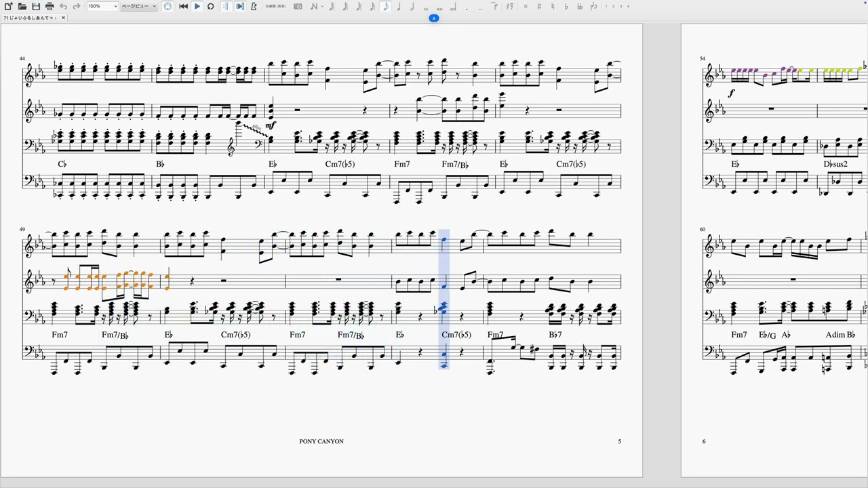Insert a rest using rest icon
This screenshot has height=488, width=868.
pyautogui.click(x=510, y=6)
